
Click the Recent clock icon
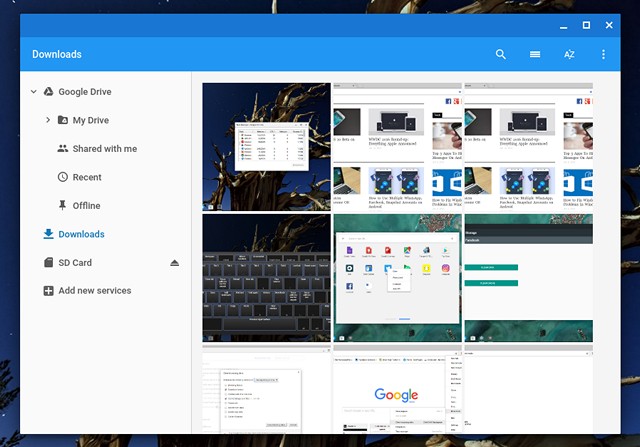tap(62, 177)
